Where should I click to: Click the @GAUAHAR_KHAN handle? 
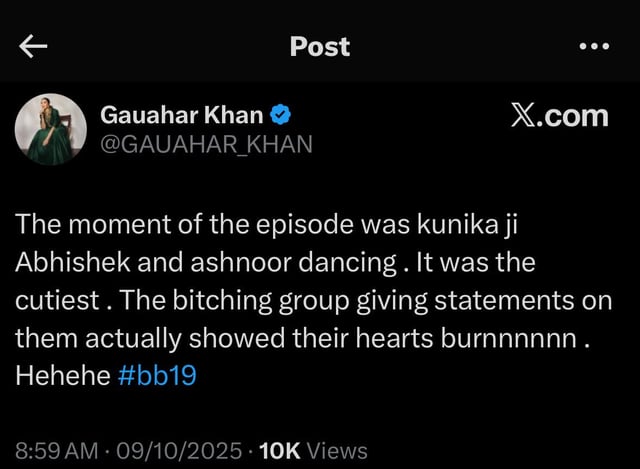pyautogui.click(x=206, y=145)
